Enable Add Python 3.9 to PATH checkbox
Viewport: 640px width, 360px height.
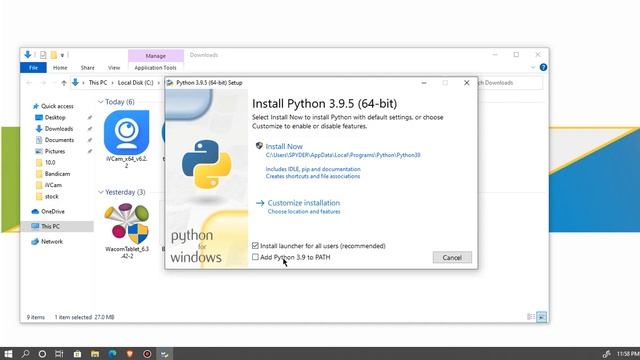(255, 257)
